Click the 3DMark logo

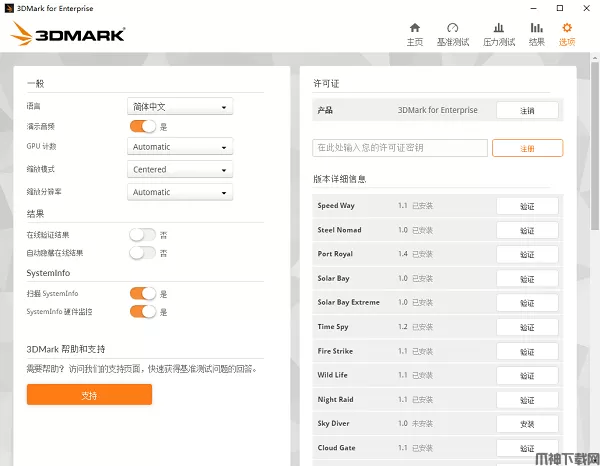pyautogui.click(x=68, y=34)
